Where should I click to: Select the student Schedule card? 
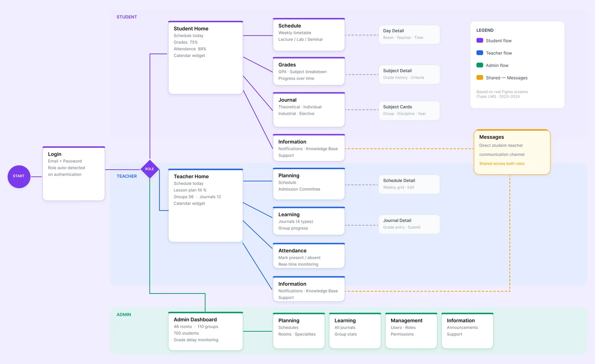coord(309,34)
